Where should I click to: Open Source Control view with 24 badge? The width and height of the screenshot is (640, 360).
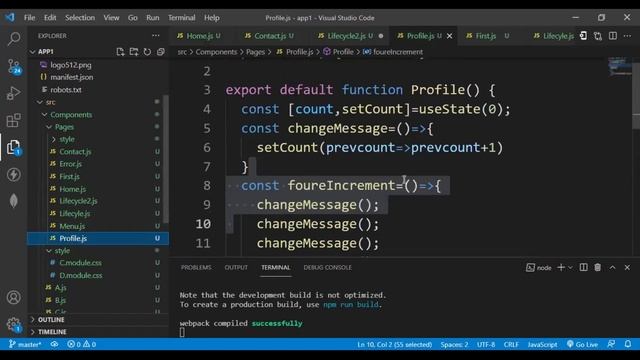coord(14,66)
